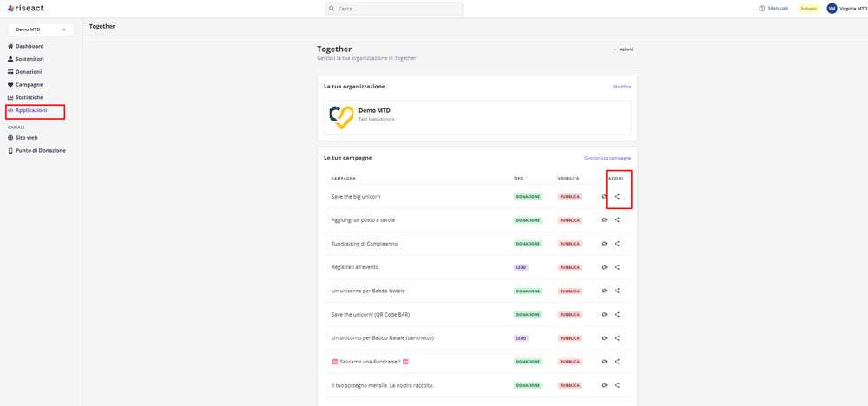Screen dimensions: 868x406
Task: Go to Donazioni in the sidebar
Action: [x=28, y=72]
